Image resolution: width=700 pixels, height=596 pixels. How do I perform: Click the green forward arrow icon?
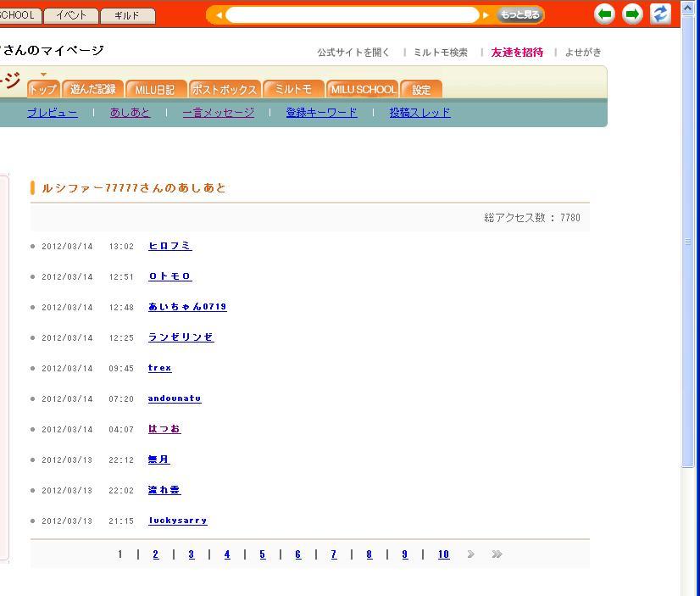tap(632, 14)
